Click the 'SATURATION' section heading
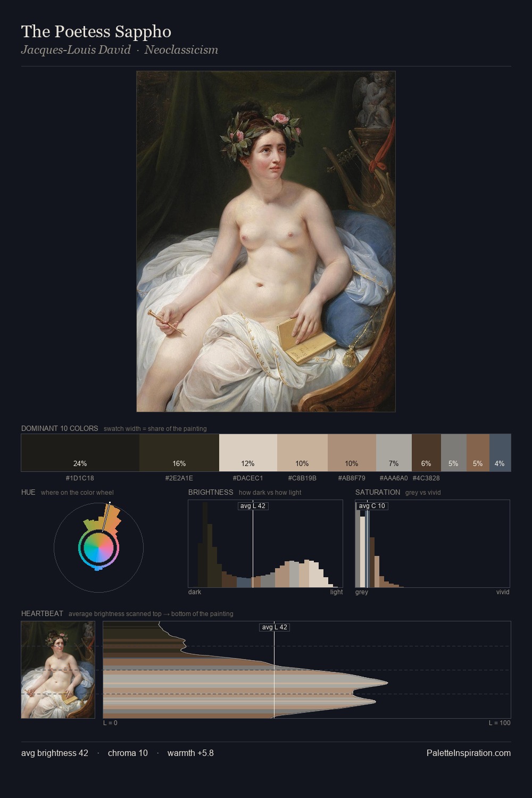 [378, 492]
